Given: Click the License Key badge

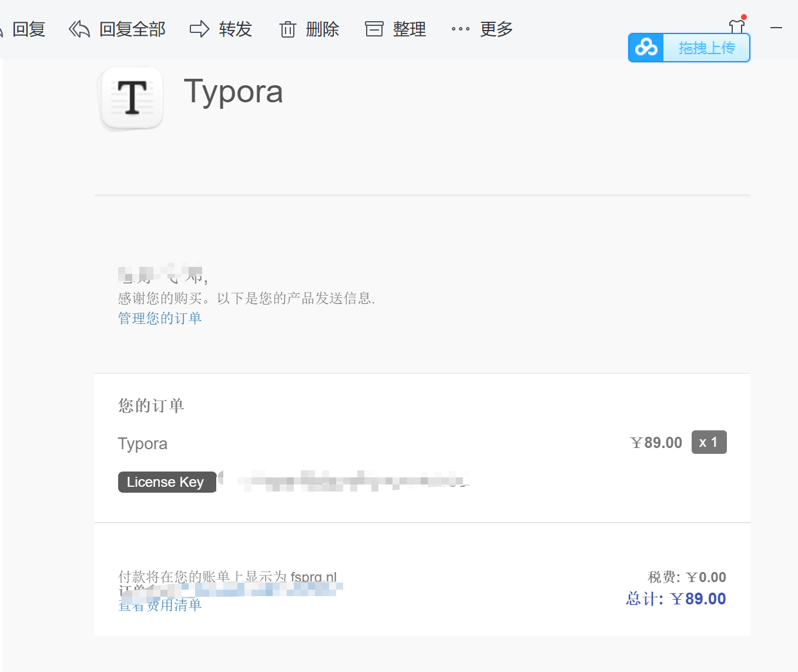Looking at the screenshot, I should pyautogui.click(x=167, y=482).
